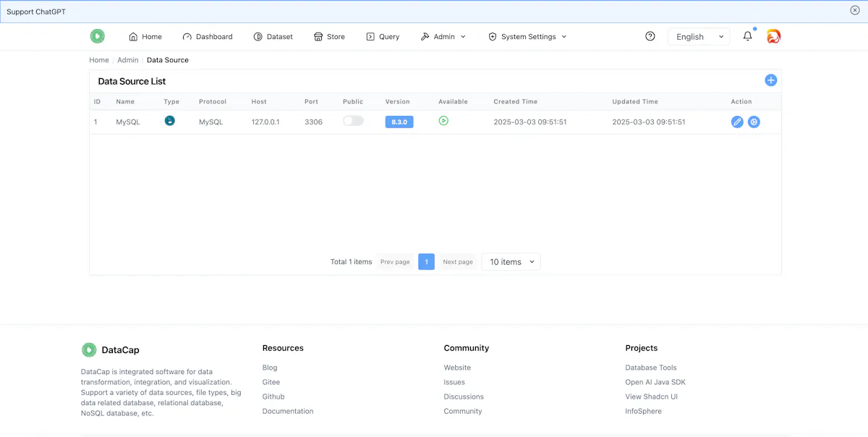
Task: Expand the System Settings menu
Action: coord(527,37)
